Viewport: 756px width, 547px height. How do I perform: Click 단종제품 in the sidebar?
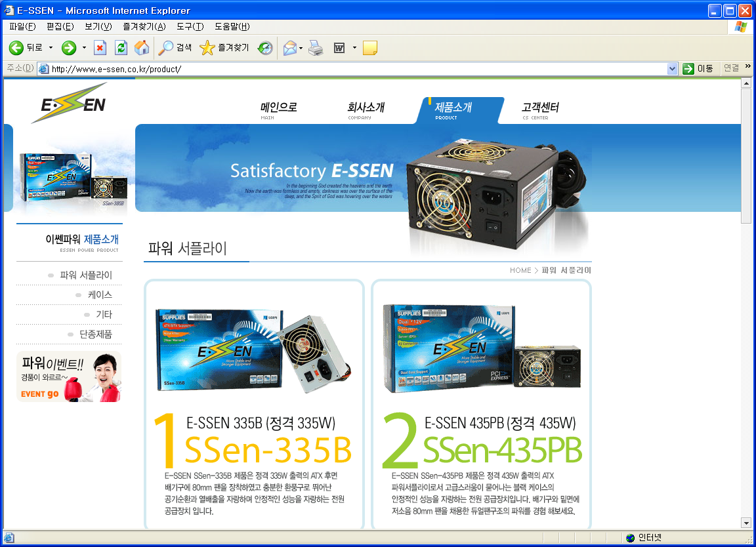pyautogui.click(x=95, y=334)
